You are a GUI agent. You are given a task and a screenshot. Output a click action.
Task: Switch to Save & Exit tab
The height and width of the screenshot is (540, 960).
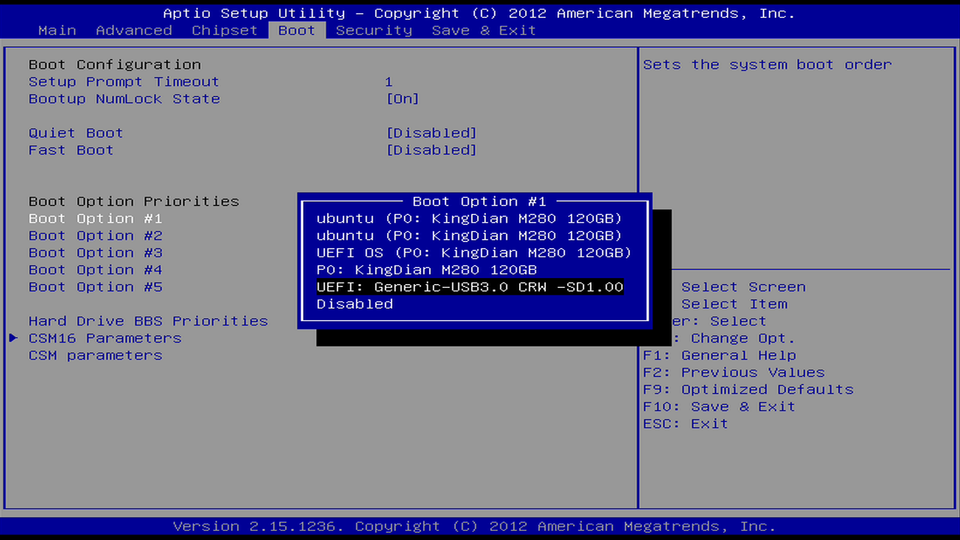(x=484, y=31)
